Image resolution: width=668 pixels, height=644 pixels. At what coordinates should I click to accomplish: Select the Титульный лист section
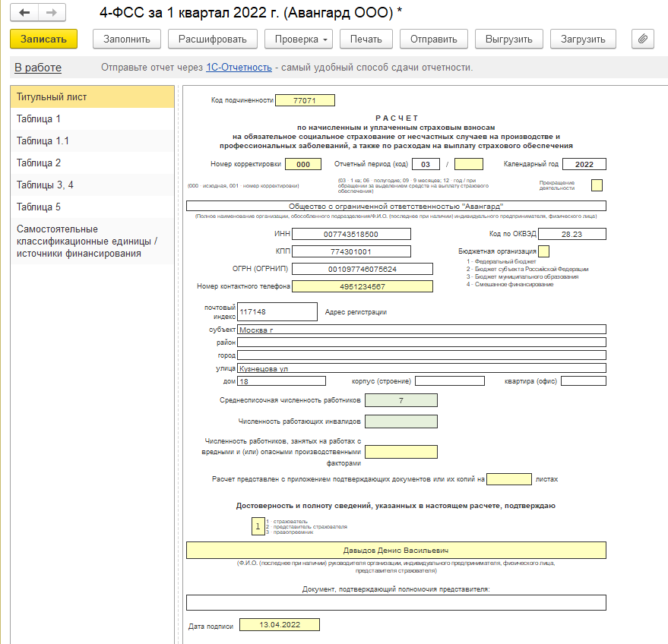(93, 97)
